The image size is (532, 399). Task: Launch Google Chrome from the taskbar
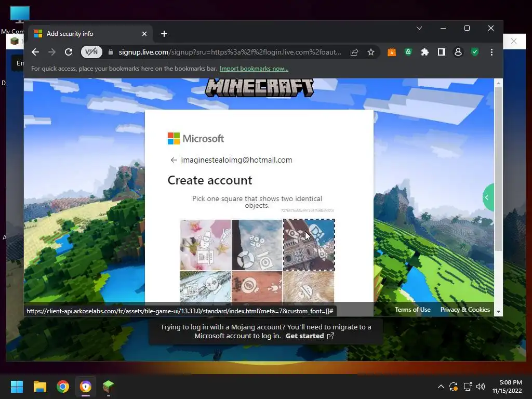63,387
